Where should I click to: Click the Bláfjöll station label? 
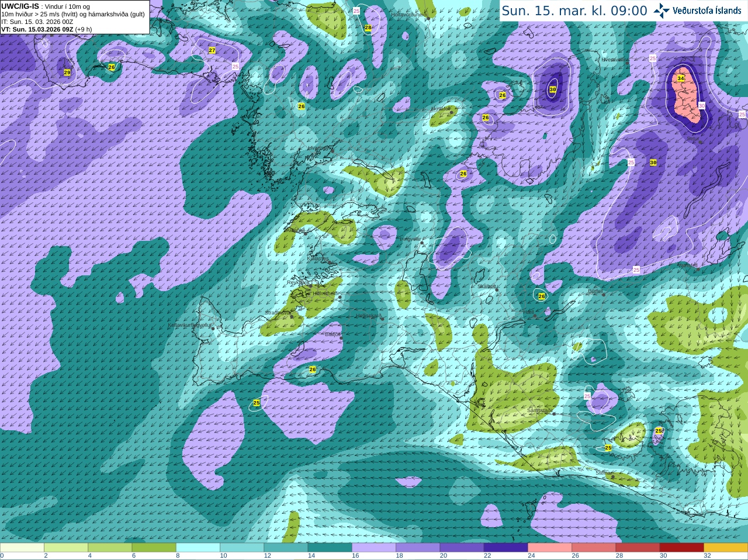[x=333, y=334]
